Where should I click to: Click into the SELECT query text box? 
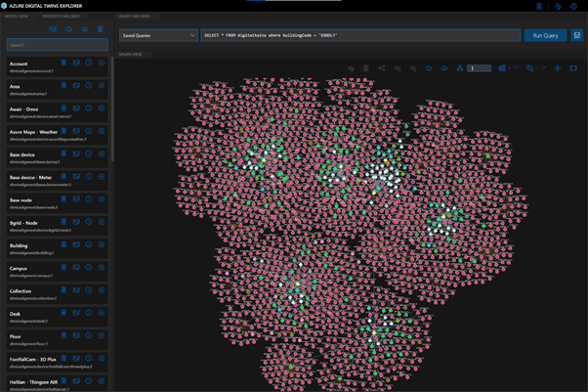tap(360, 35)
